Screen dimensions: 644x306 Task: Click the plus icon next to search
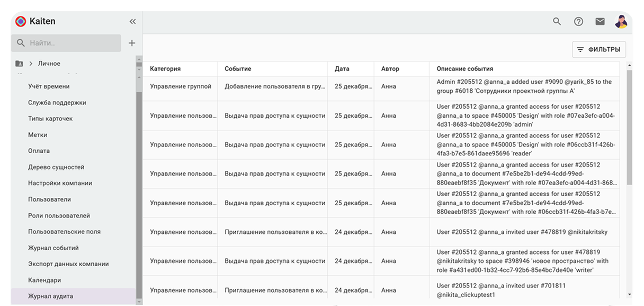pyautogui.click(x=132, y=43)
